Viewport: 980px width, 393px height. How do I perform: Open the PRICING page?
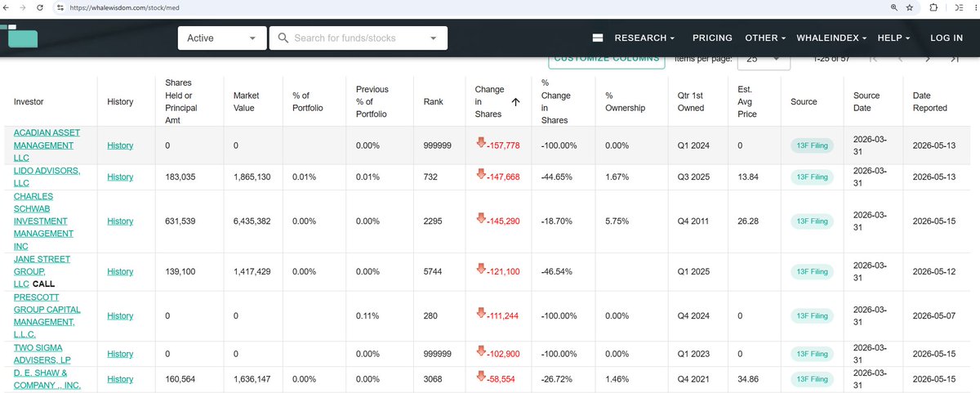[x=712, y=38]
